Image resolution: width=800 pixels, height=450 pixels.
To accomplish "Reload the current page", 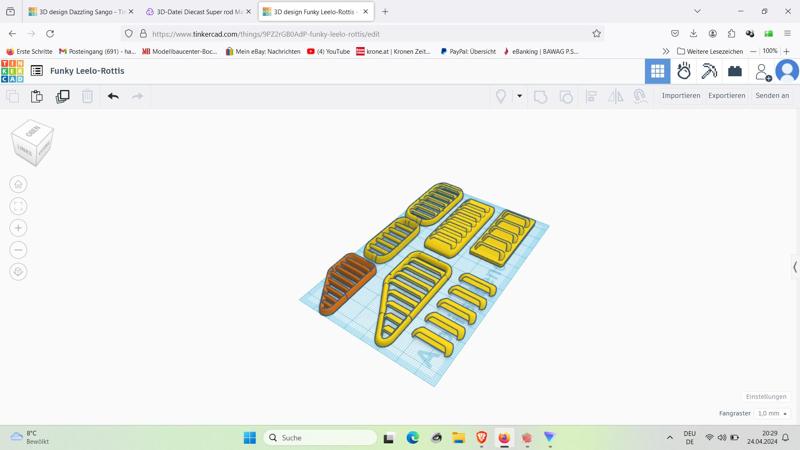I will pyautogui.click(x=50, y=34).
